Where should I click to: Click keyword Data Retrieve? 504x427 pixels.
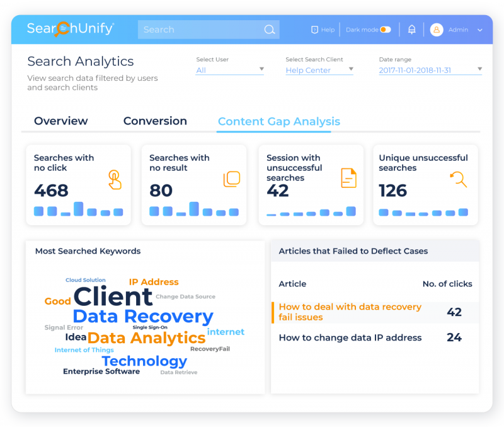(179, 372)
